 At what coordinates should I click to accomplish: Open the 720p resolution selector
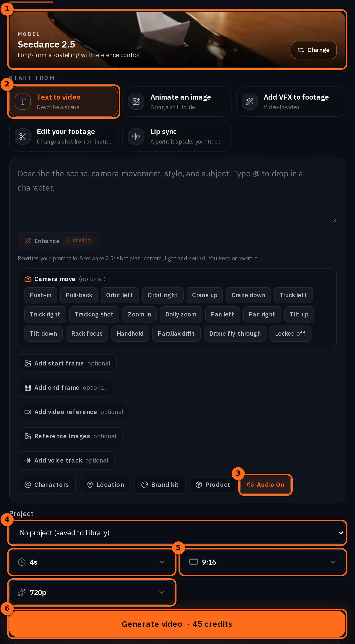pyautogui.click(x=92, y=592)
